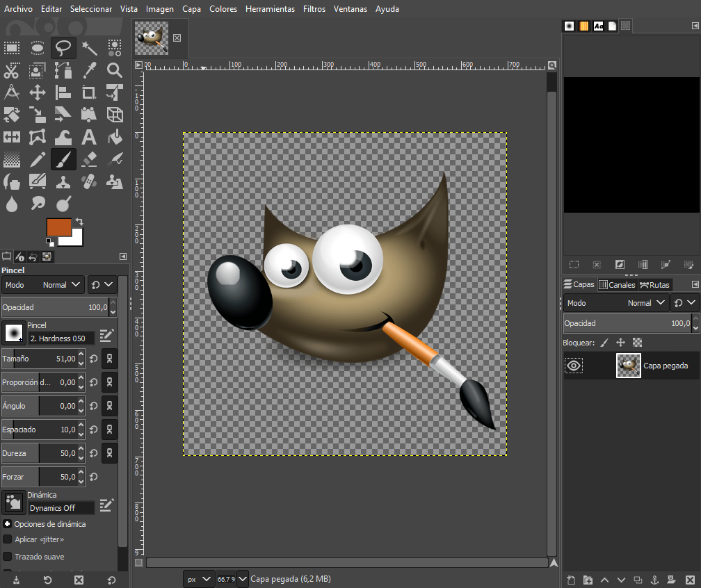The height and width of the screenshot is (588, 701).
Task: Switch to the Rutas tab
Action: pos(654,285)
